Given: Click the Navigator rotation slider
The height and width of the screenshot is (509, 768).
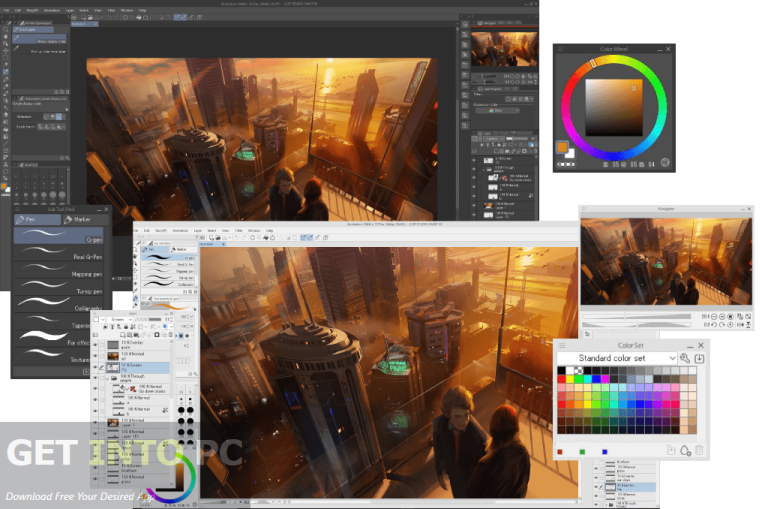Looking at the screenshot, I should [x=637, y=324].
